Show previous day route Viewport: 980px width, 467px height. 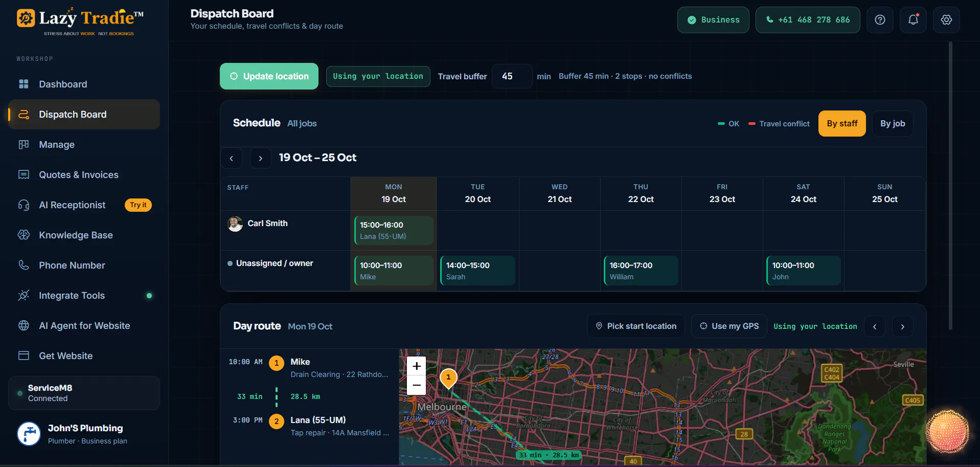(x=875, y=326)
